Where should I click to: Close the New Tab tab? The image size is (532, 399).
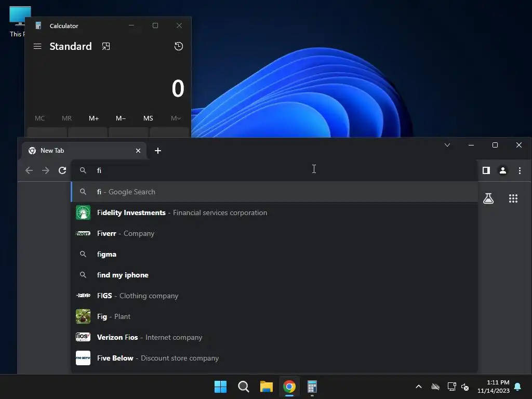point(138,151)
